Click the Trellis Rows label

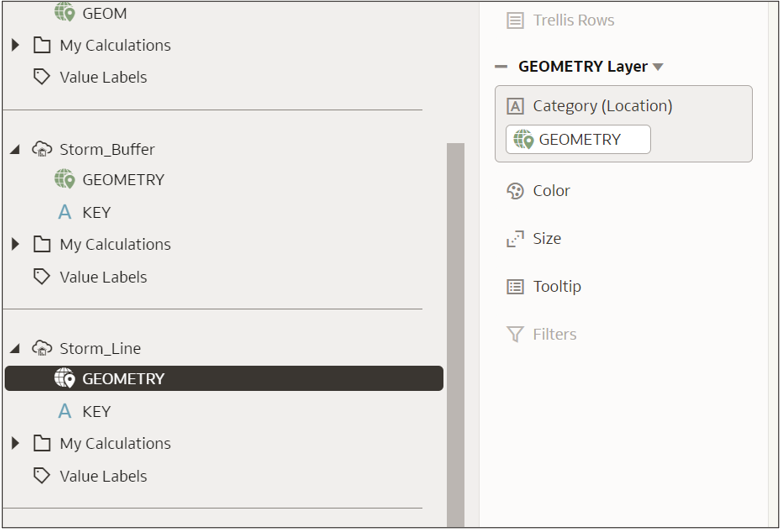coord(574,20)
